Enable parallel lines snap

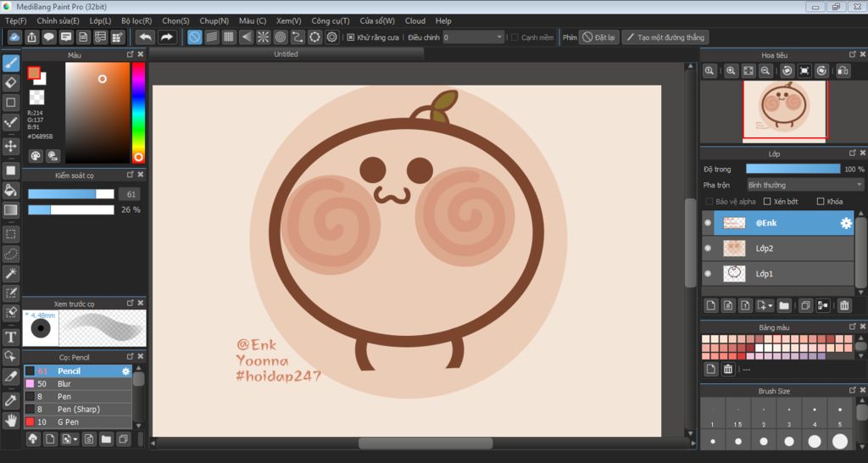coord(211,37)
